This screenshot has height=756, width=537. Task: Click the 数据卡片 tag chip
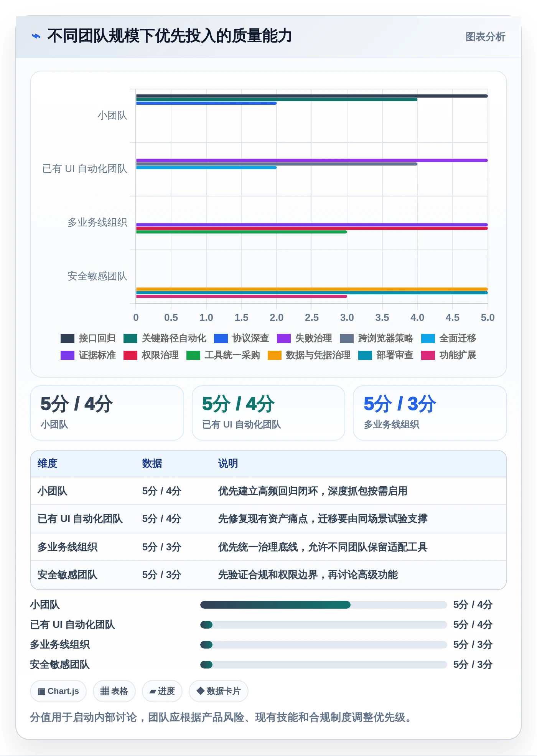pos(219,691)
